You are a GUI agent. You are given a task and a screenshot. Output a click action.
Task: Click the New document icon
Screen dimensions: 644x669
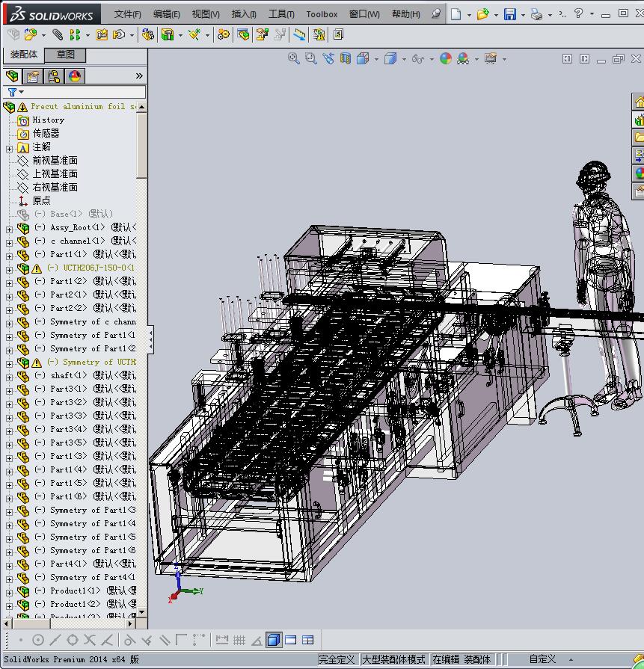(456, 14)
